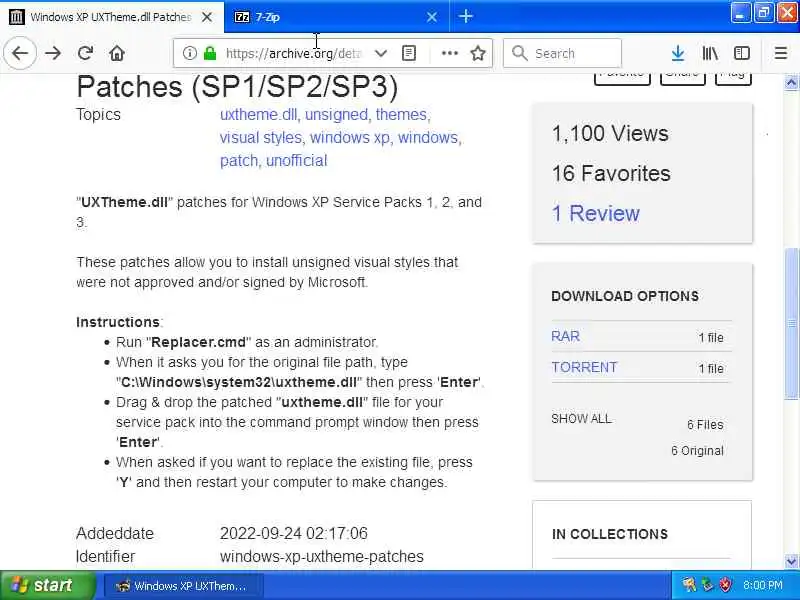Show site information via the info icon
Viewport: 800px width, 600px height.
click(189, 53)
